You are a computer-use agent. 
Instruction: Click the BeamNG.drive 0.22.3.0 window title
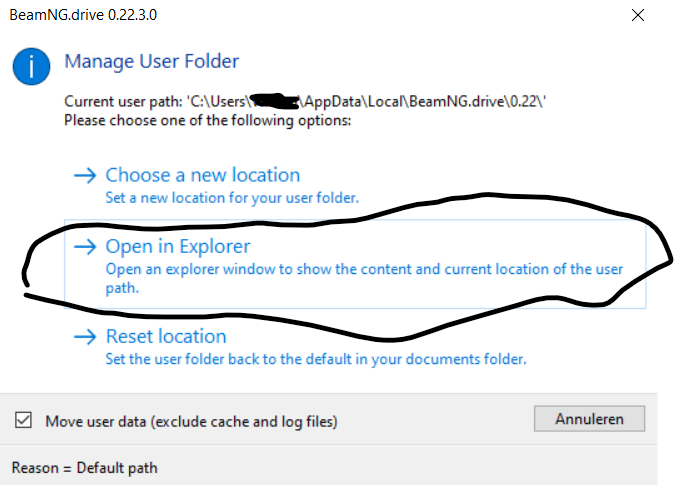pyautogui.click(x=83, y=15)
